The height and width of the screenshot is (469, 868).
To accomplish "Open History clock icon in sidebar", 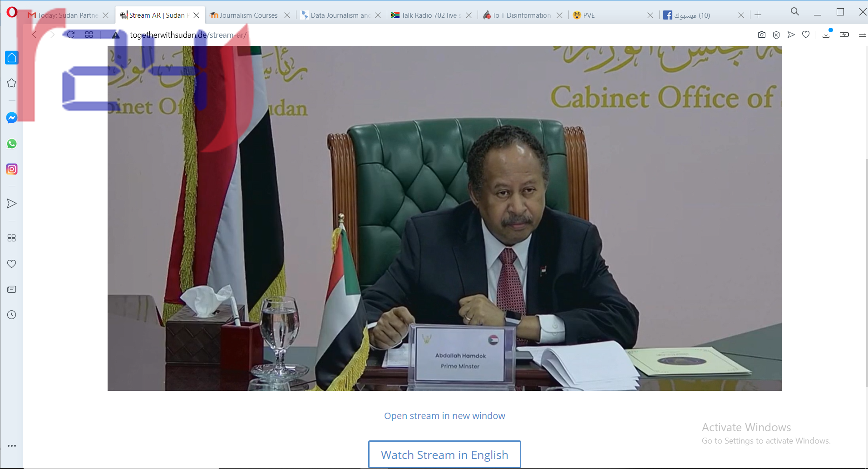I will pyautogui.click(x=12, y=314).
